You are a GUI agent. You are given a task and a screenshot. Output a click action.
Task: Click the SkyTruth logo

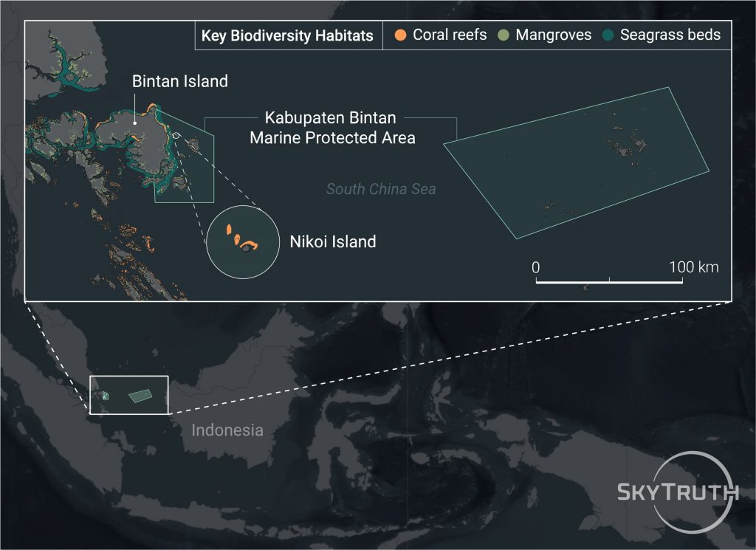(679, 492)
